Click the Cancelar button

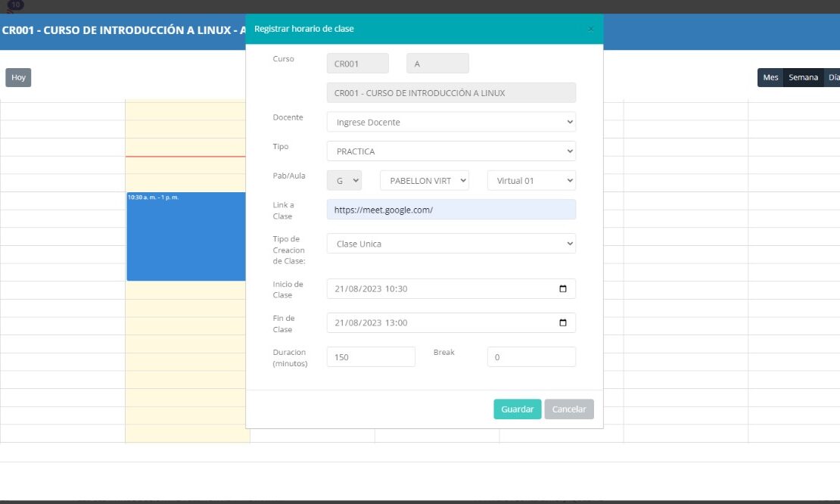tap(569, 409)
